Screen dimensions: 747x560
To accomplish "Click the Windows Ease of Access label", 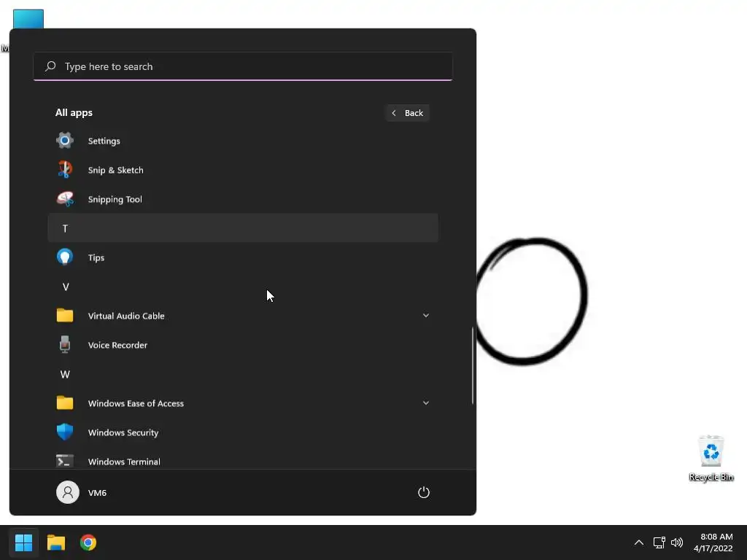I will click(x=136, y=403).
